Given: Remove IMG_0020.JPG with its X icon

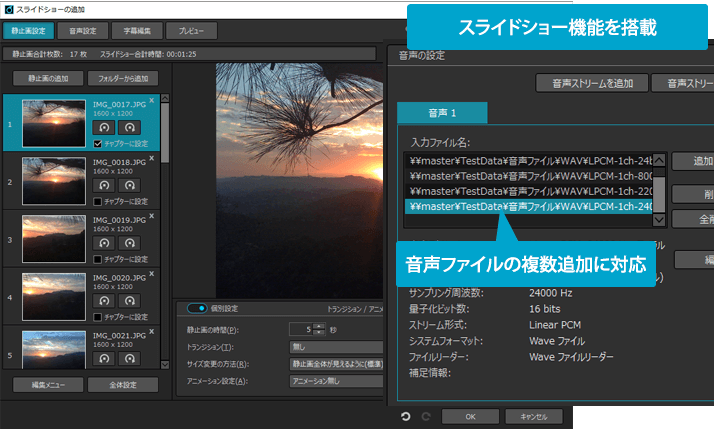Looking at the screenshot, I should [152, 274].
